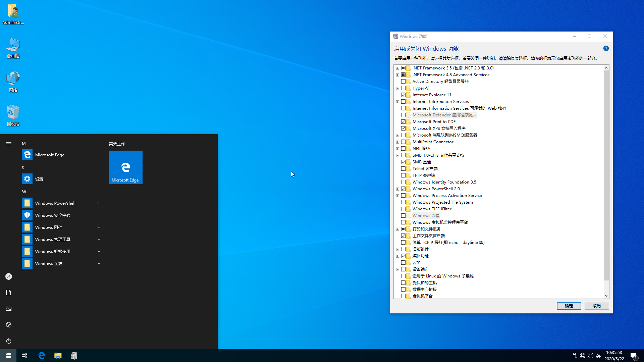644x362 pixels.
Task: Open Settings gear in Start sidebar
Action: click(9, 325)
